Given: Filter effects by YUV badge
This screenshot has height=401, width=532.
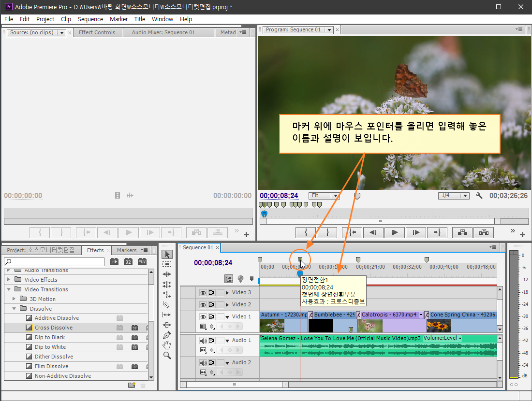Looking at the screenshot, I should pyautogui.click(x=142, y=261).
